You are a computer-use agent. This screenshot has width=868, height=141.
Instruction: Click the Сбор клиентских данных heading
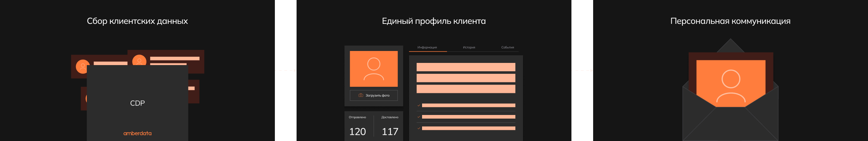[137, 21]
